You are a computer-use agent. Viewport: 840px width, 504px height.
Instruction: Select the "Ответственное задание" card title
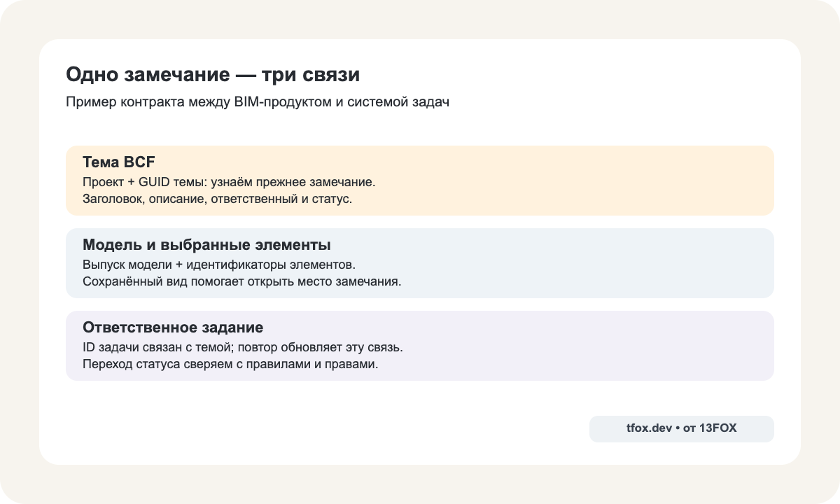coord(173,328)
